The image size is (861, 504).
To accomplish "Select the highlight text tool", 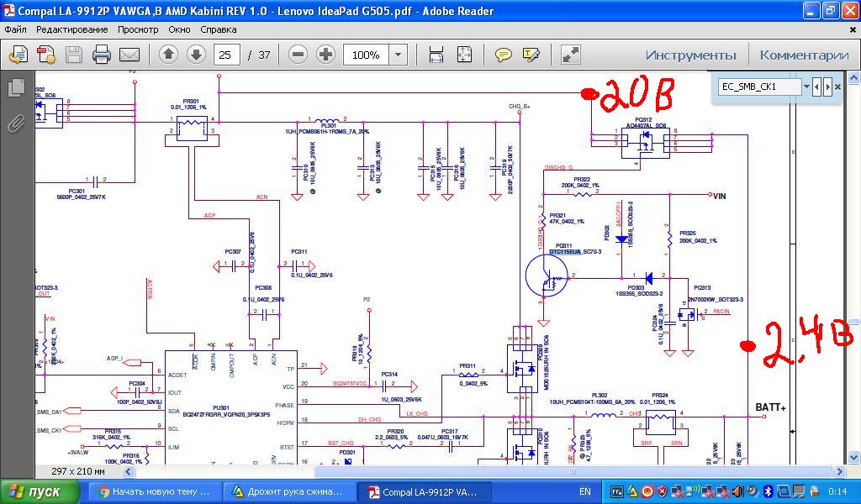I will 531,55.
